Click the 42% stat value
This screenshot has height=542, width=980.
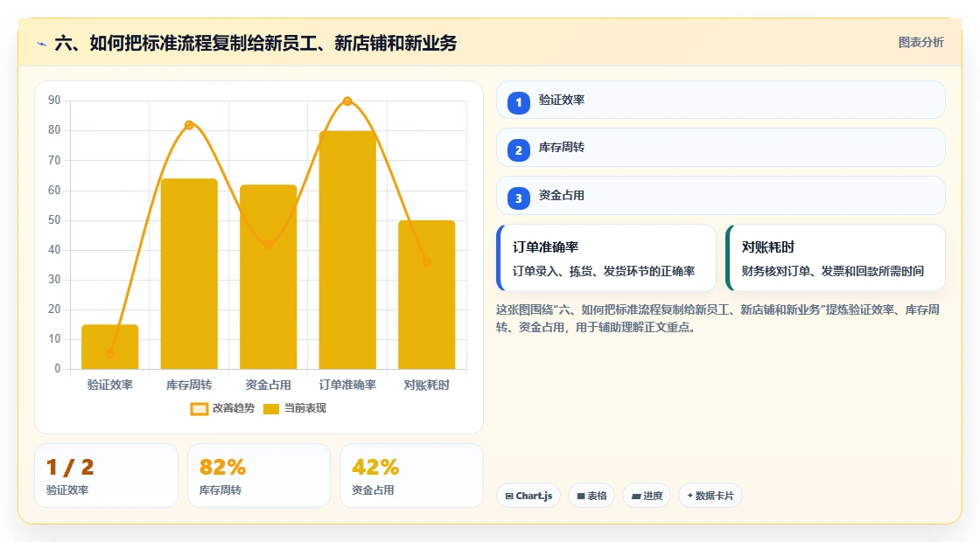(375, 467)
